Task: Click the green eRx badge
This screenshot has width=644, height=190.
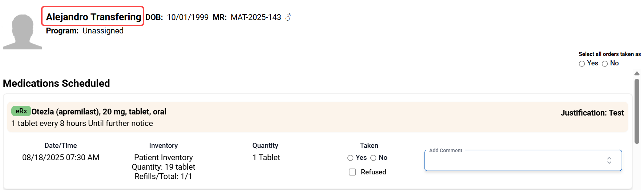Action: (x=21, y=111)
